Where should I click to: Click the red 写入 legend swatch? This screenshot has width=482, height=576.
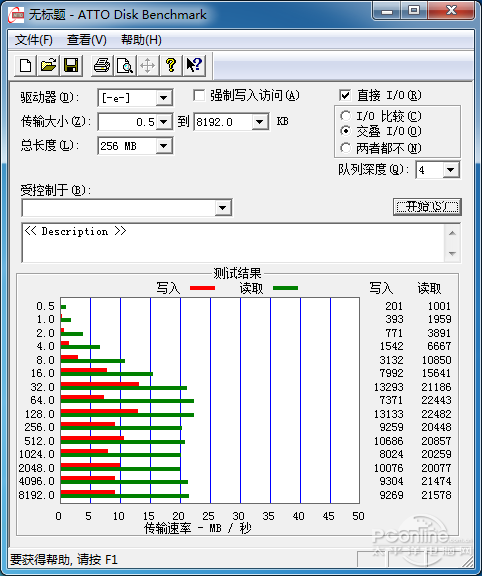202,288
